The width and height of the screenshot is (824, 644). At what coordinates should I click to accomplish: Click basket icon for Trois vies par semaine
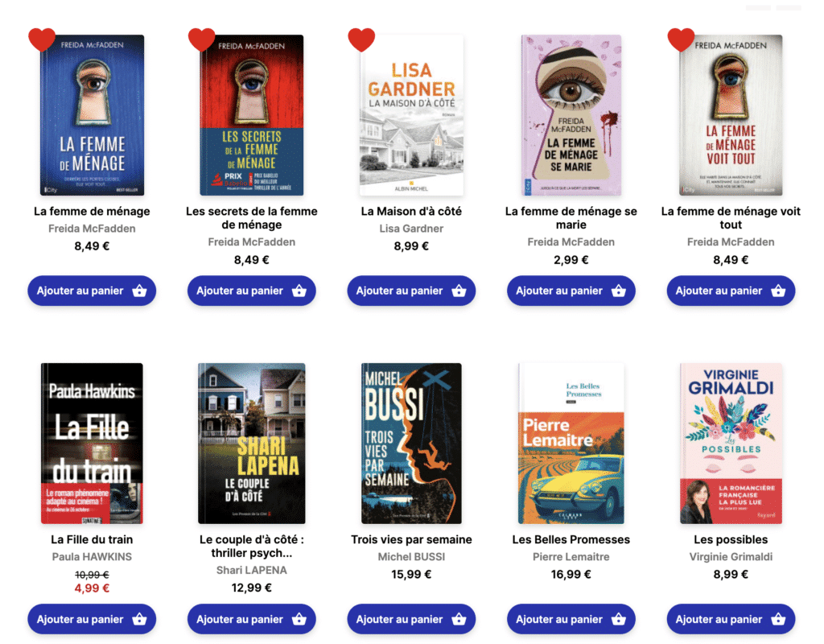click(459, 620)
